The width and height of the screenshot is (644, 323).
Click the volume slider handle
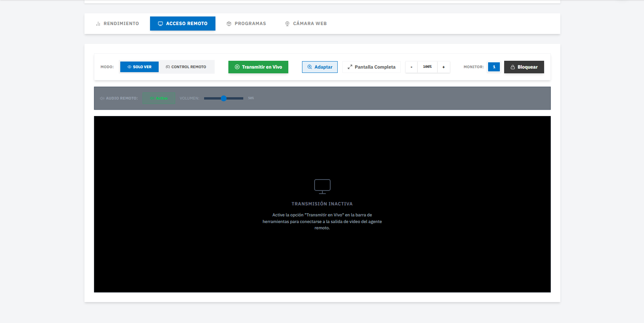click(x=224, y=98)
